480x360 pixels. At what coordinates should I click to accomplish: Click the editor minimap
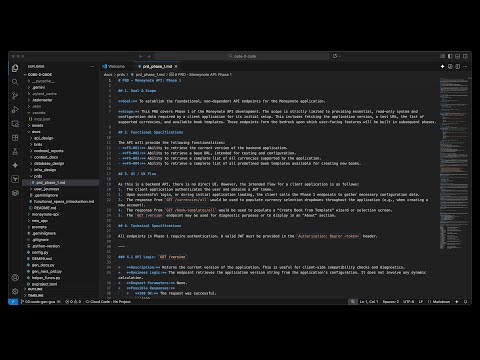point(454,163)
